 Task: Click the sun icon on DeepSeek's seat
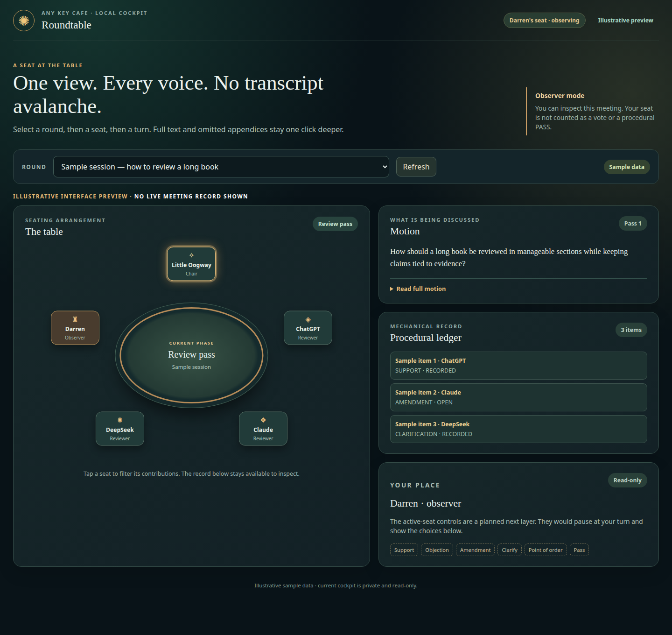click(x=120, y=420)
